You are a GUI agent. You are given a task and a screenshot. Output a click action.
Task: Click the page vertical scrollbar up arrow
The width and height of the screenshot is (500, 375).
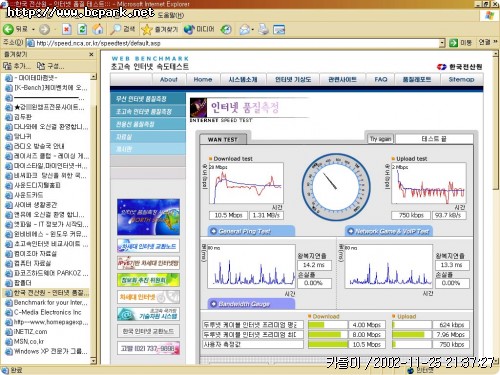pos(496,53)
